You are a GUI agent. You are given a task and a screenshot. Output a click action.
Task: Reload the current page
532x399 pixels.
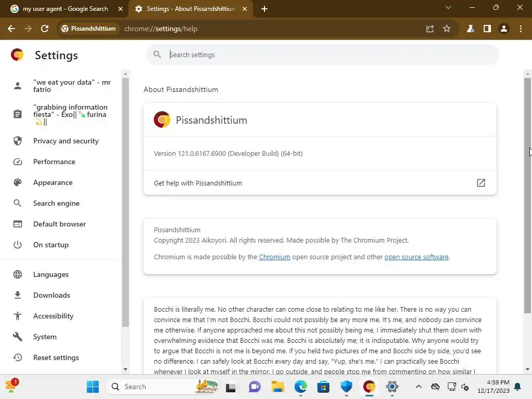[45, 29]
